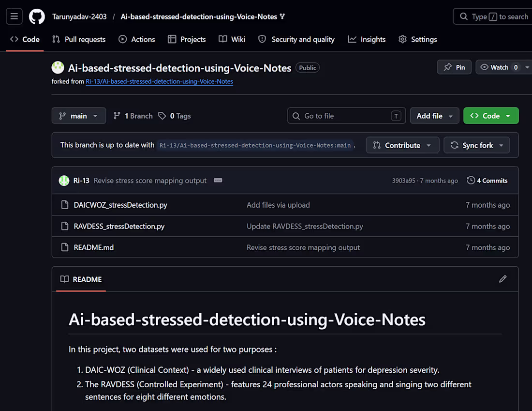Open the forked-from Ri-13 repository link
532x411 pixels.
point(160,81)
